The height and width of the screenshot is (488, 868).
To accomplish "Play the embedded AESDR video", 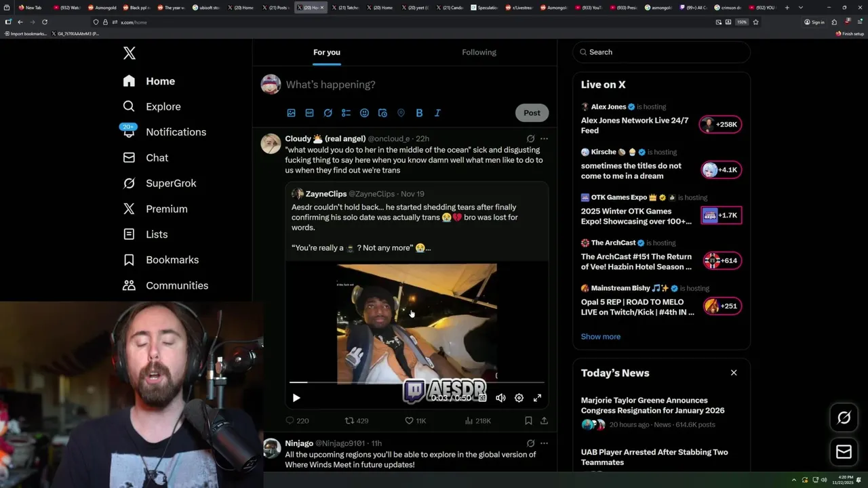I will coord(296,398).
